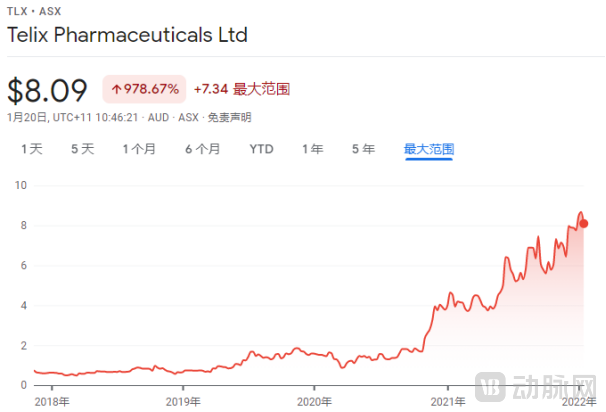
Task: Select the 1天 time range tab
Action: pos(32,150)
